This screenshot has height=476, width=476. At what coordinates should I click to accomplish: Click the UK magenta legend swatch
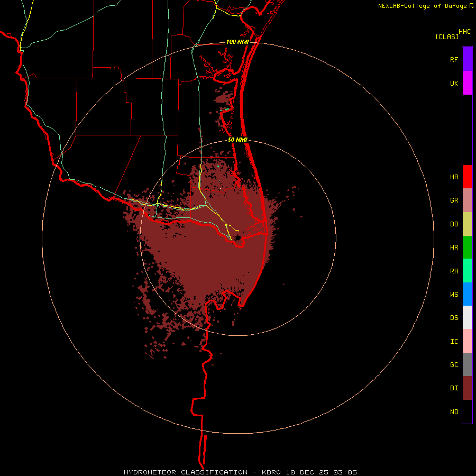(467, 83)
